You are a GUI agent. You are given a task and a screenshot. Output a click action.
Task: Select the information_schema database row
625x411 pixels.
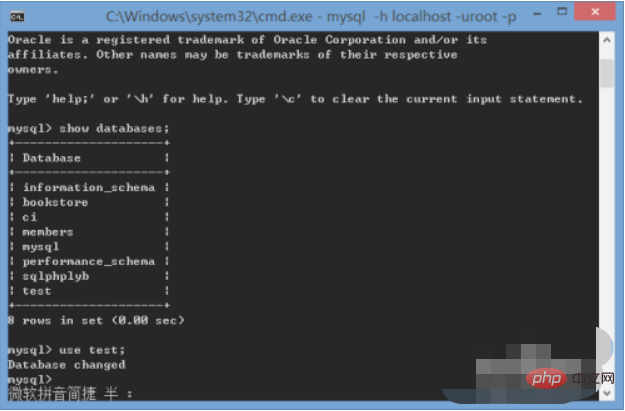88,187
